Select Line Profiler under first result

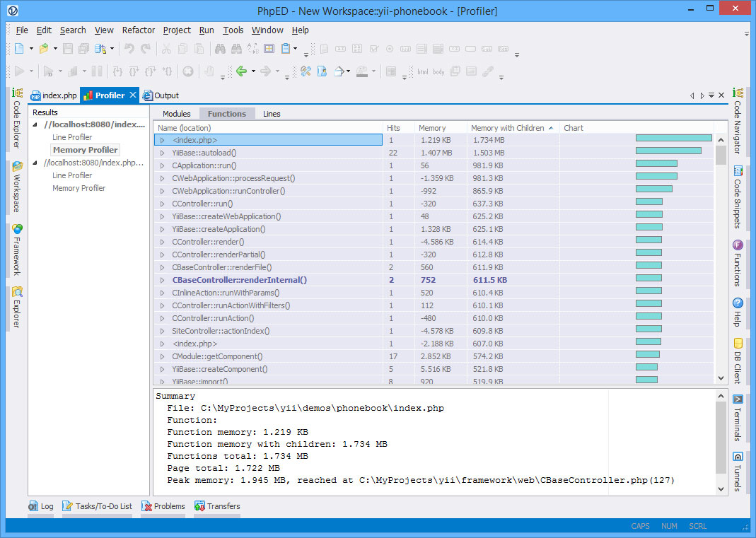[72, 137]
